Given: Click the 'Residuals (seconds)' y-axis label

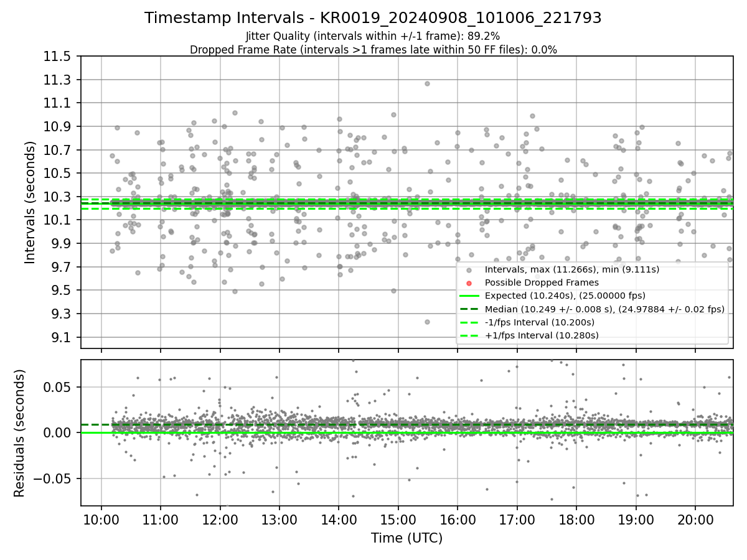Looking at the screenshot, I should pyautogui.click(x=19, y=433).
